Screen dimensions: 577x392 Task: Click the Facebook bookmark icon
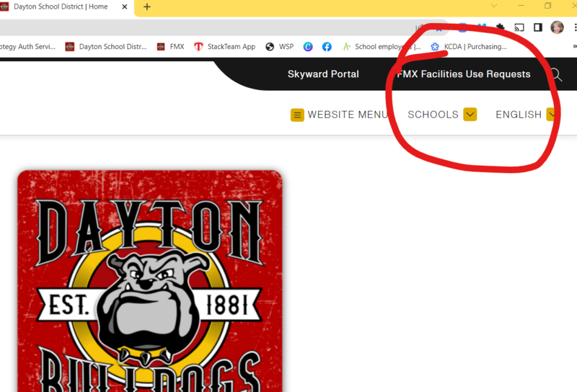pyautogui.click(x=327, y=47)
